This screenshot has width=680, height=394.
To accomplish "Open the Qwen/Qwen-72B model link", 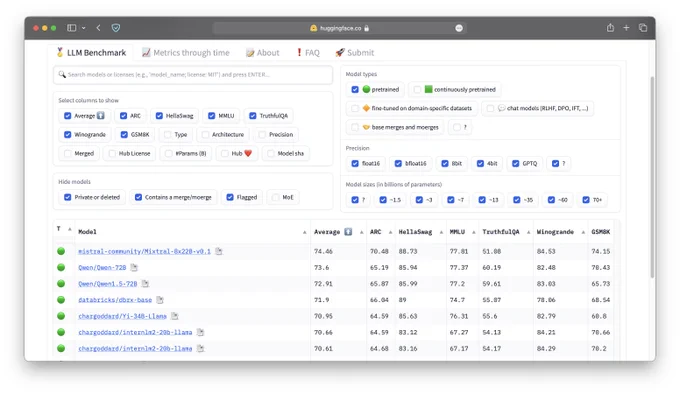I will (102, 267).
